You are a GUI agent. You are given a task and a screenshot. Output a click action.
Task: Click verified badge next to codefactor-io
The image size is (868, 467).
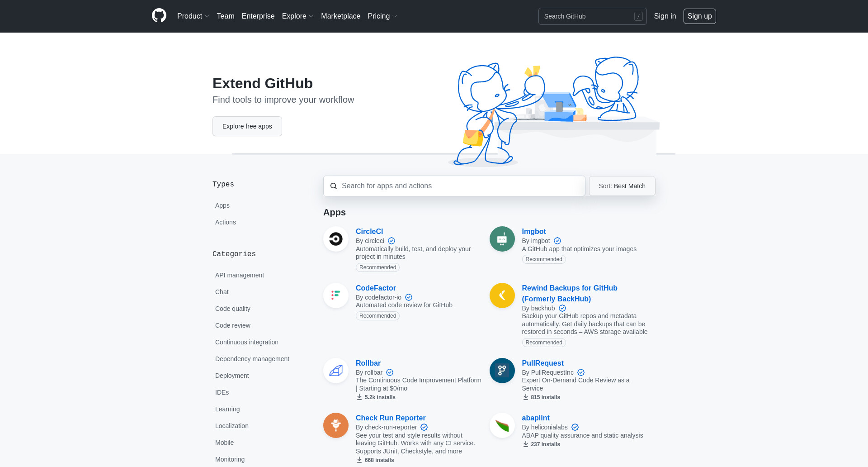409,297
